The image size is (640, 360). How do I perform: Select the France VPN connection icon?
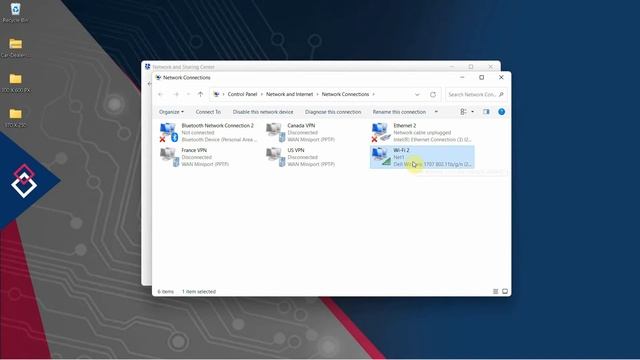click(169, 157)
